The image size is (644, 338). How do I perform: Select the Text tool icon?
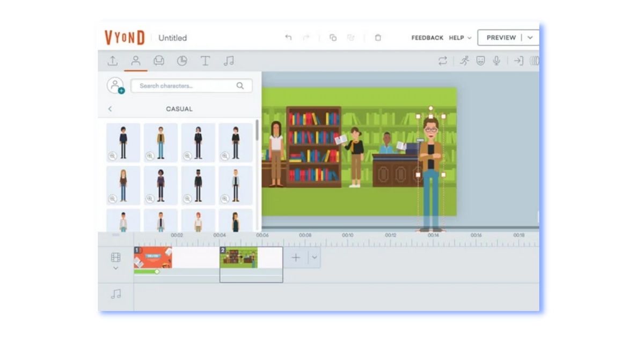click(x=205, y=61)
